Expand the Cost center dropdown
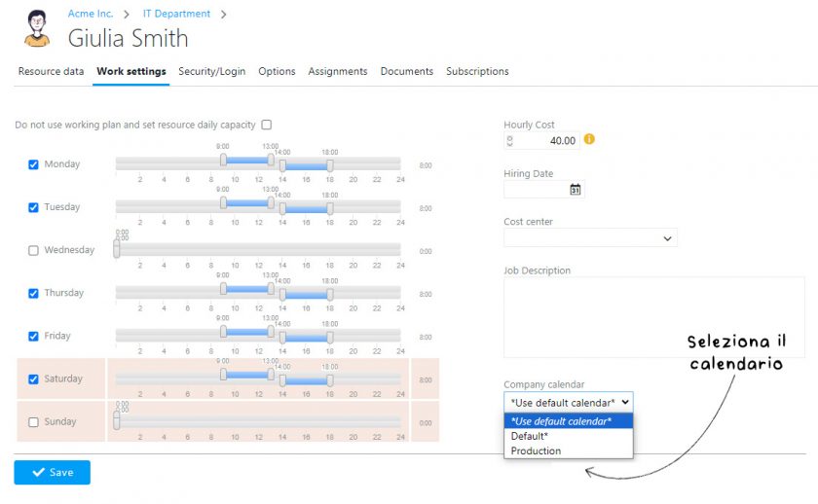The width and height of the screenshot is (818, 504). pyautogui.click(x=590, y=237)
